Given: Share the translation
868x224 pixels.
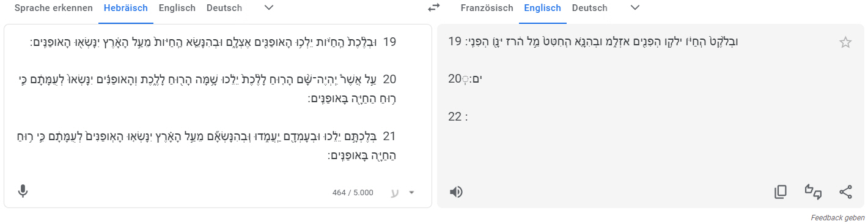Looking at the screenshot, I should pos(846,192).
